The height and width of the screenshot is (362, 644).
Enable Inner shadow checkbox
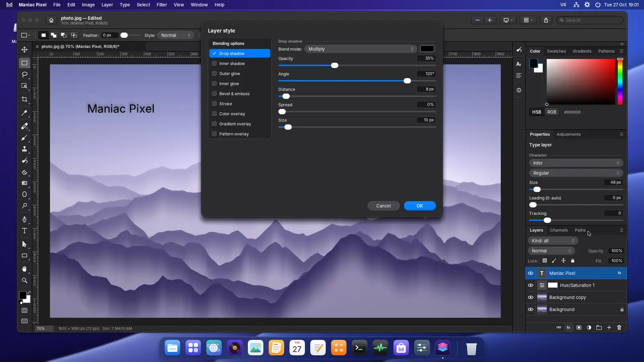215,64
